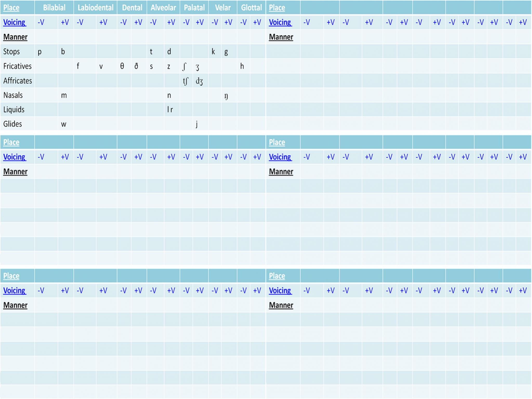This screenshot has width=532, height=399.
Task: Click the -V voicing cell under Glottal
Action: (x=244, y=22)
